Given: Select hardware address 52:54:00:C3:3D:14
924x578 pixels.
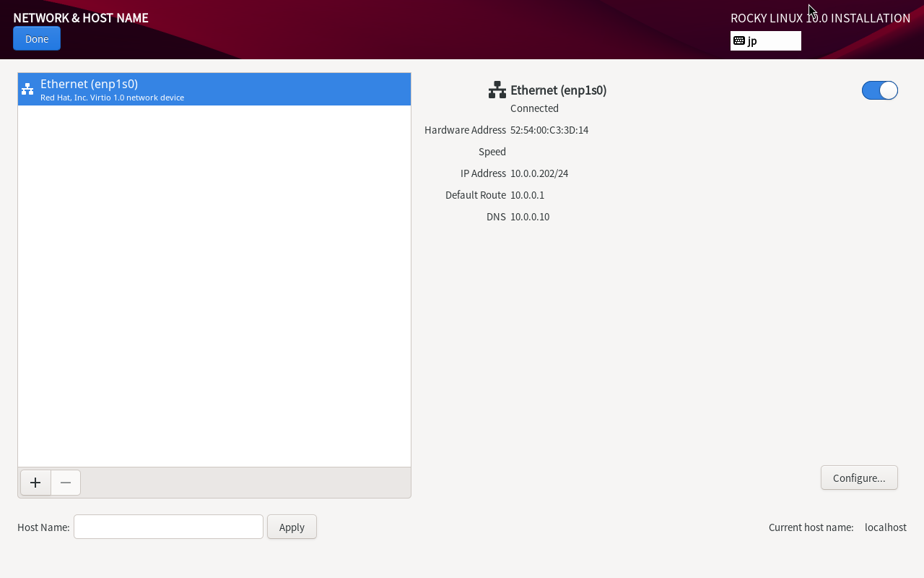Looking at the screenshot, I should click(549, 130).
